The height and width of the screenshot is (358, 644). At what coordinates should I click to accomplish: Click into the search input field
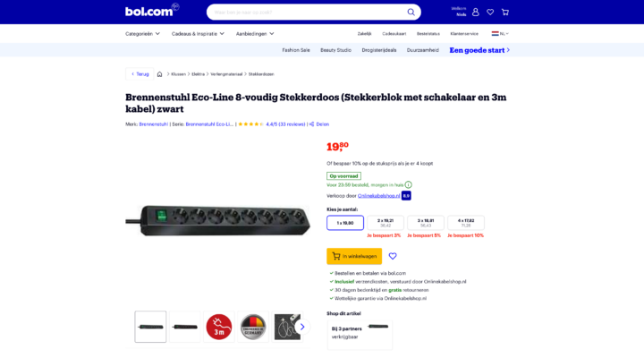[308, 13]
